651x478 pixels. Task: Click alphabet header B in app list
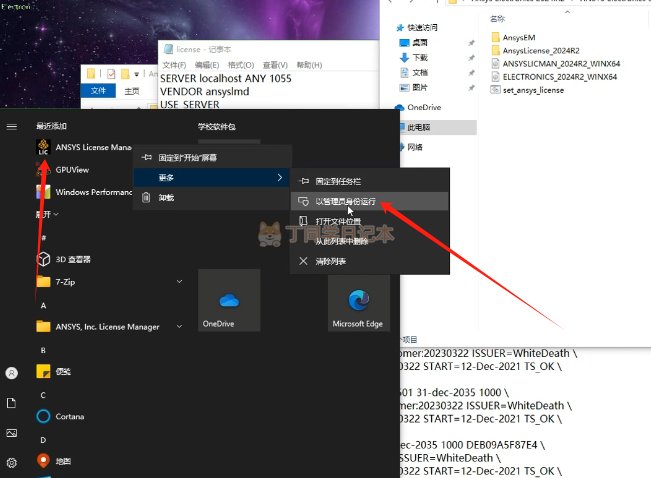pos(43,351)
